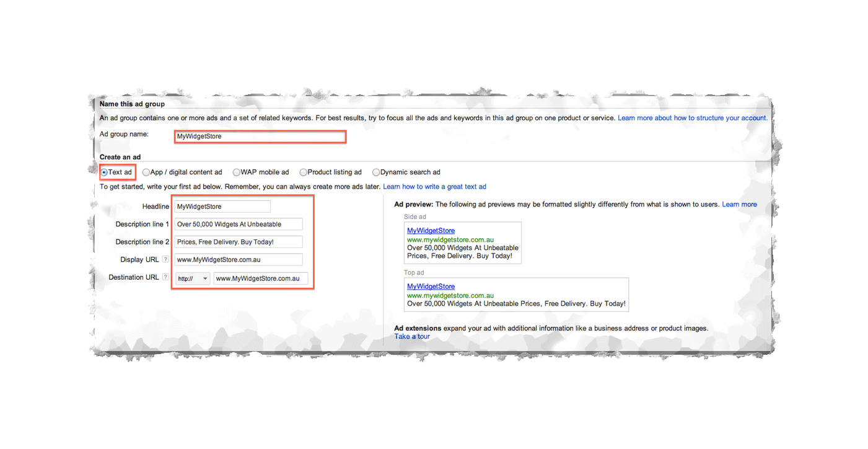Select App / digital content ad option
Image resolution: width=868 pixels, height=449 pixels.
(146, 172)
